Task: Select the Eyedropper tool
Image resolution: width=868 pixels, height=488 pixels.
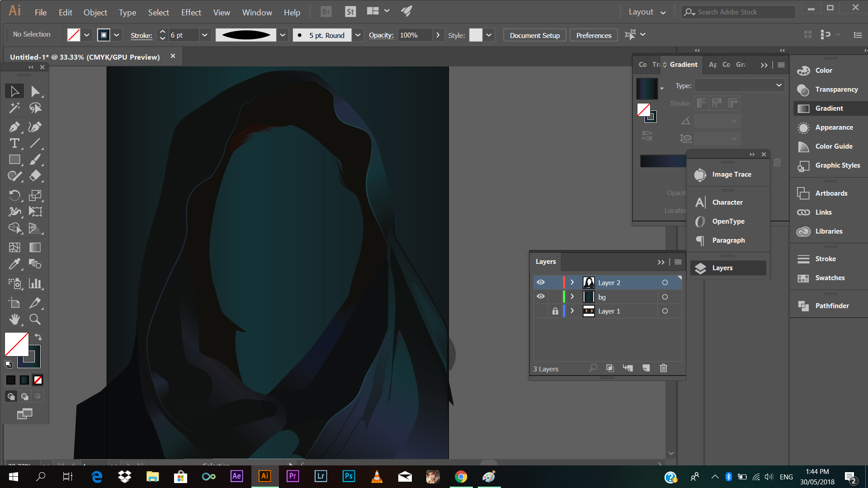Action: tap(14, 263)
